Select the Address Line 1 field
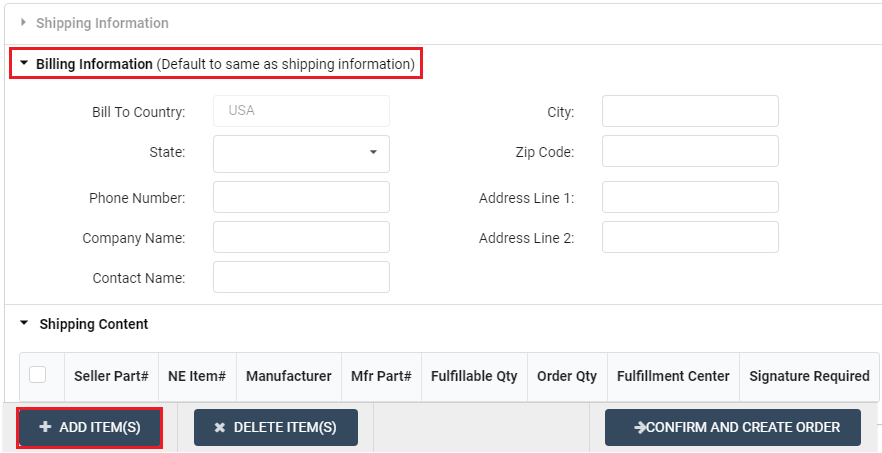The width and height of the screenshot is (882, 453). coord(690,197)
